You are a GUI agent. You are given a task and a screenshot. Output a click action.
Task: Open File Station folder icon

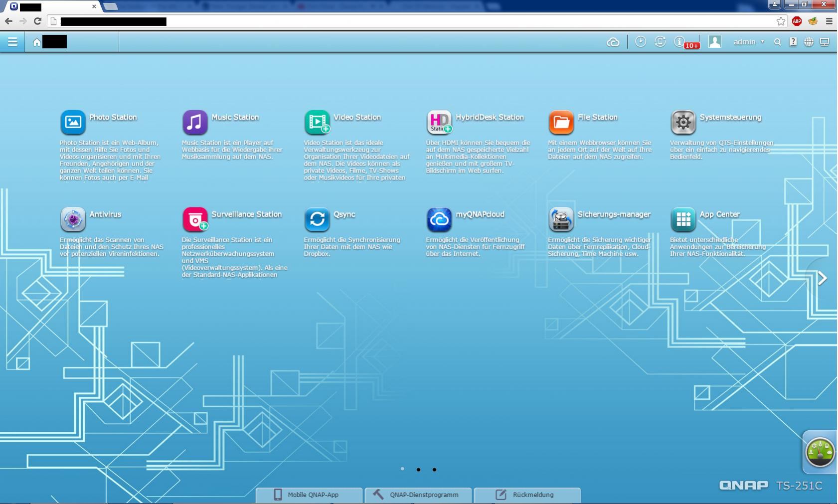[x=561, y=123]
